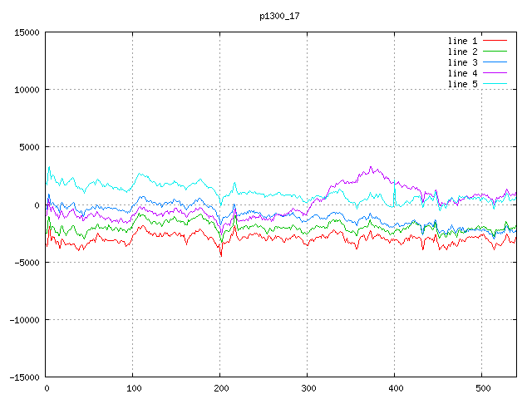Select the 'line 2' legend label
Screen dimensions: 532x399
point(462,52)
